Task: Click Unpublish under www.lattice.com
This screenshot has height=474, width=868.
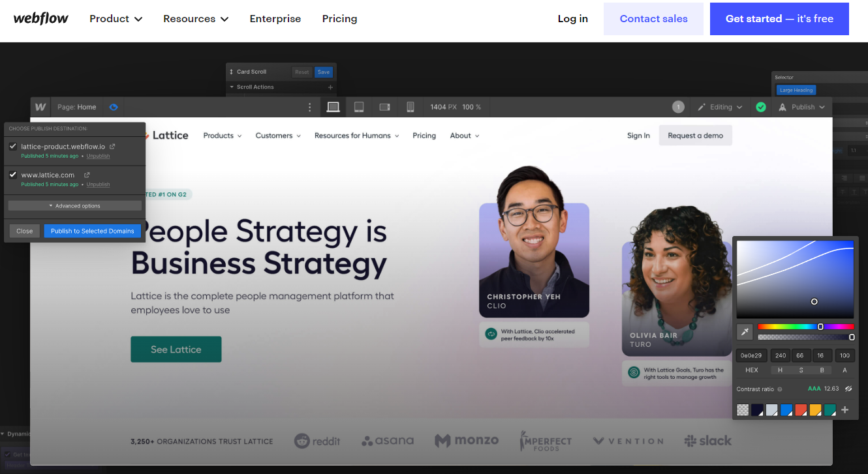Action: point(98,185)
